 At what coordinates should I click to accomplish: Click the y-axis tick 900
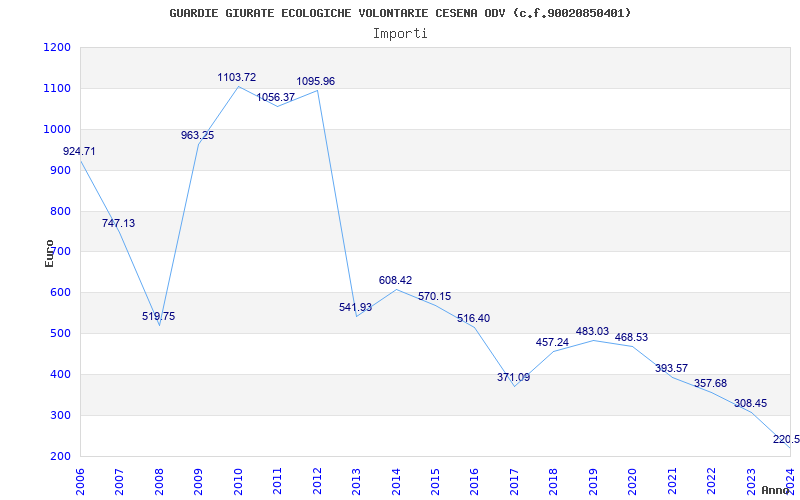(60, 170)
